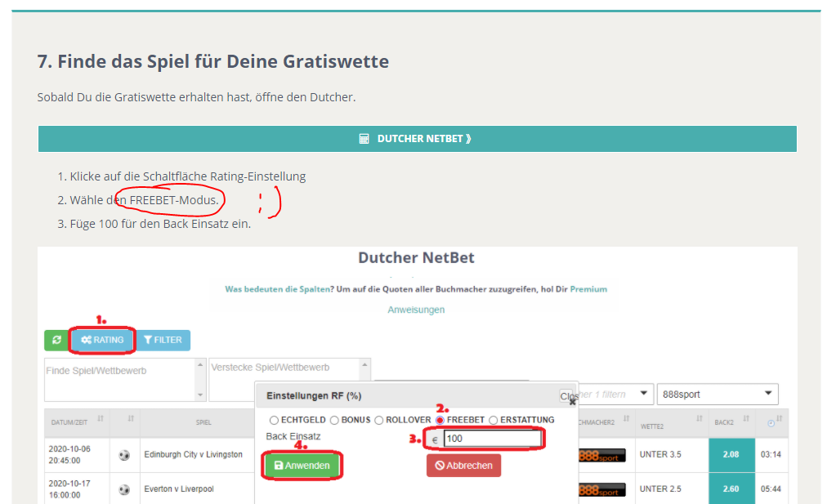Sort by the ...CHMACHER2 column arrows
827x504 pixels.
coord(627,418)
